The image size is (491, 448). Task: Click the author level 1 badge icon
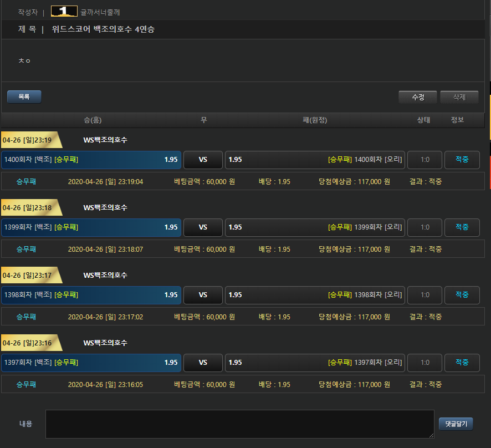[x=64, y=12]
